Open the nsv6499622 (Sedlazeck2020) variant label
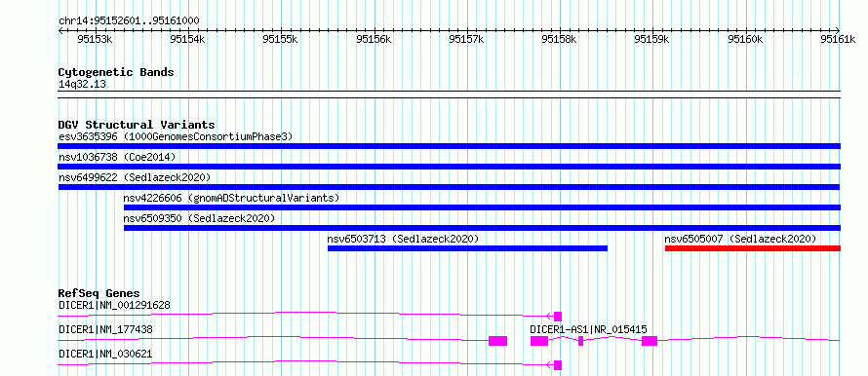Screen dimensions: 868x376 [x=135, y=177]
